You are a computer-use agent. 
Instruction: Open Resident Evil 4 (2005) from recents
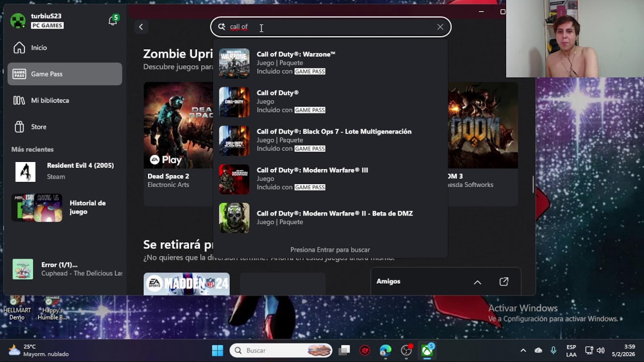(64, 171)
